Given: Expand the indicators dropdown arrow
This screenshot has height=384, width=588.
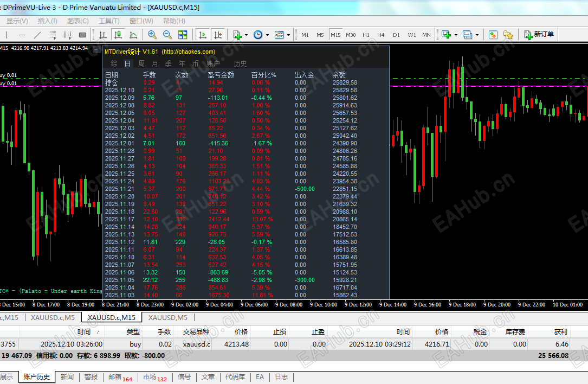Looking at the screenshot, I should [247, 35].
